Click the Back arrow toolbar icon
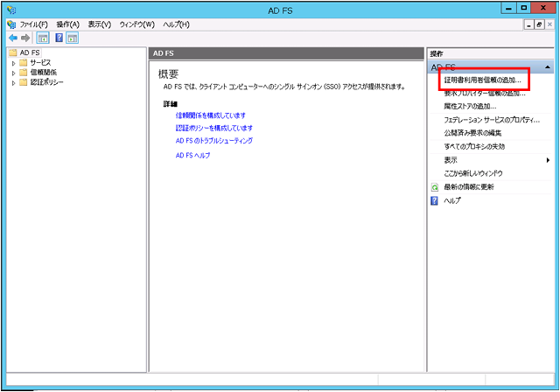Image resolution: width=560 pixels, height=392 pixels. click(13, 38)
